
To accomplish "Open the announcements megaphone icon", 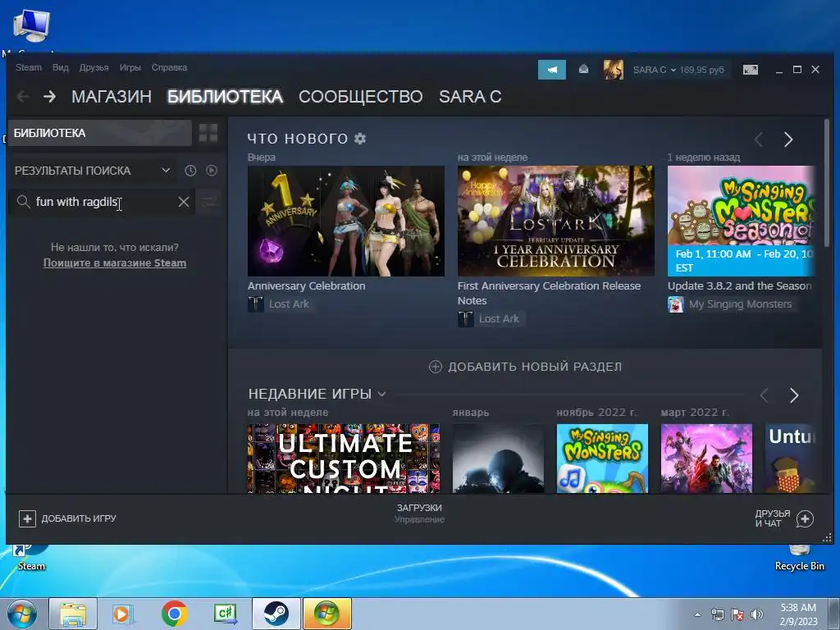I will (x=552, y=70).
